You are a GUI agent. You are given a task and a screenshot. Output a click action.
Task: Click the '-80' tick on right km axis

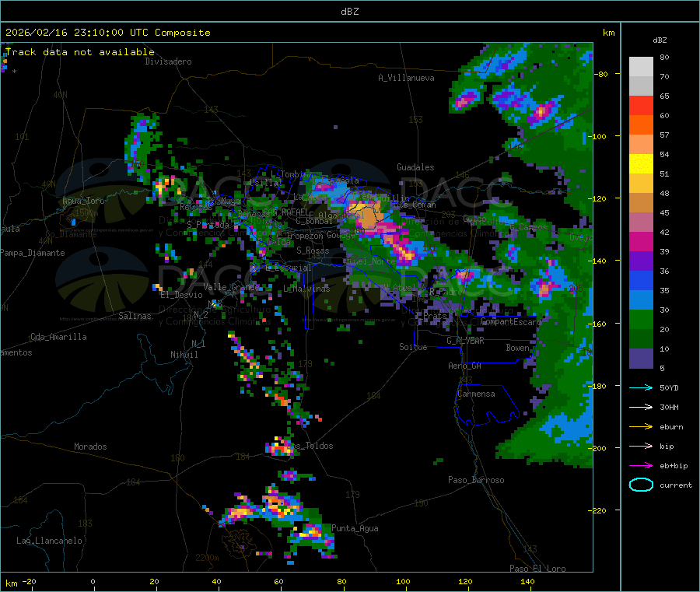click(x=600, y=74)
